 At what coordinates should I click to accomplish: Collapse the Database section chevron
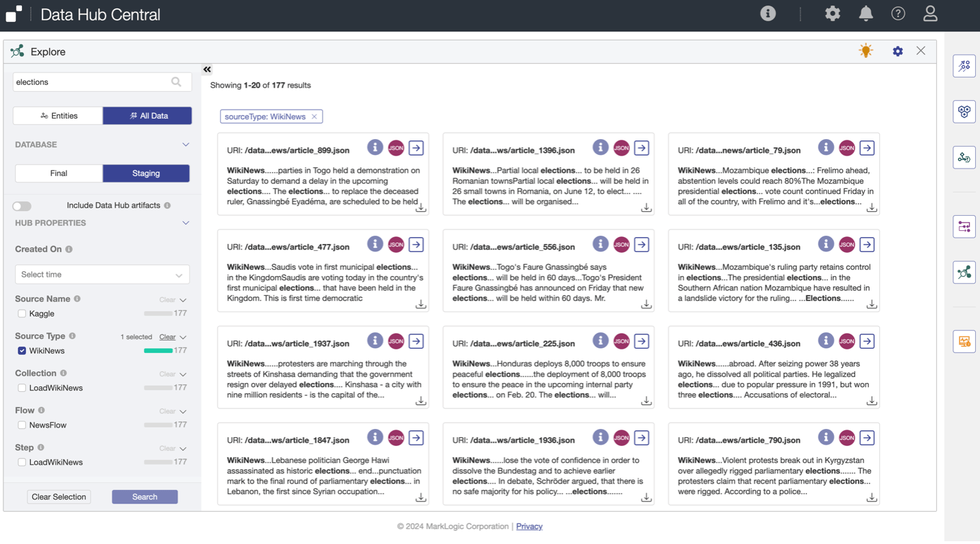(x=185, y=145)
